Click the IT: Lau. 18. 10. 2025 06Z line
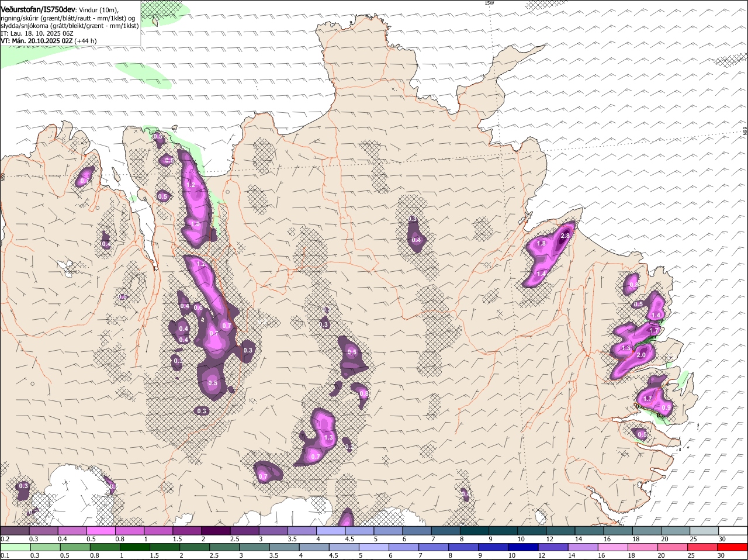This screenshot has height=560, width=748. (x=36, y=33)
